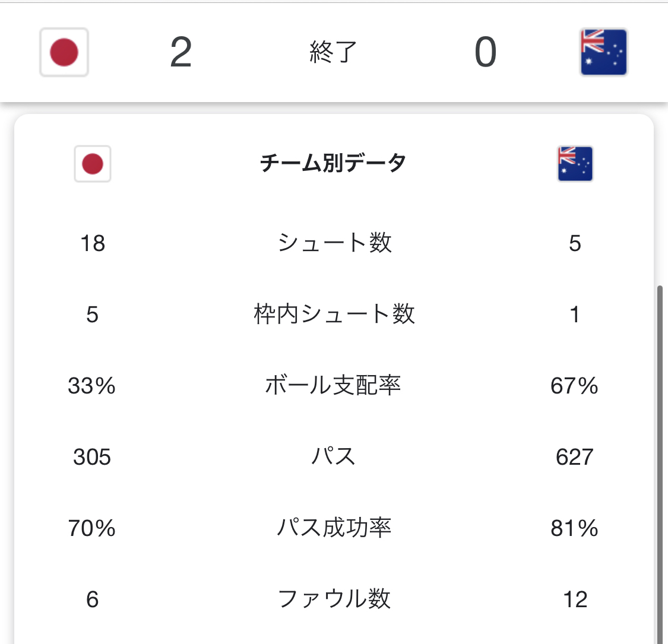Click Japan's score of 2

(x=181, y=52)
